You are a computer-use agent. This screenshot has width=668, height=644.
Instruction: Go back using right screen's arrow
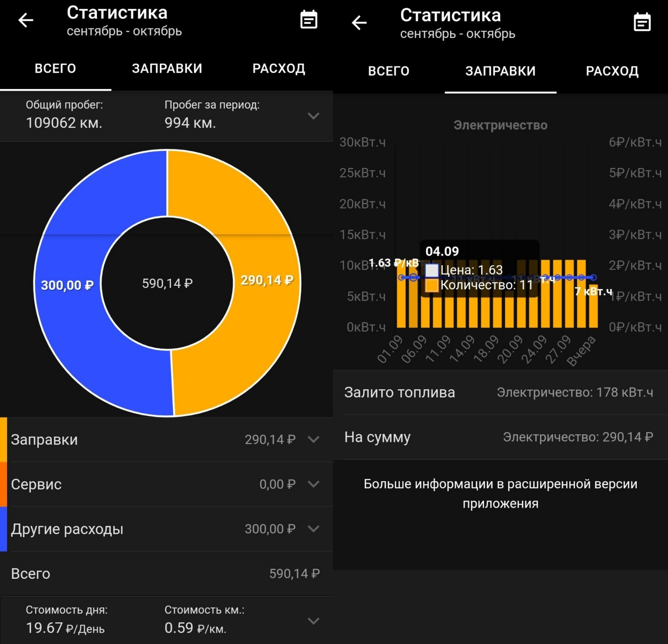(x=359, y=23)
